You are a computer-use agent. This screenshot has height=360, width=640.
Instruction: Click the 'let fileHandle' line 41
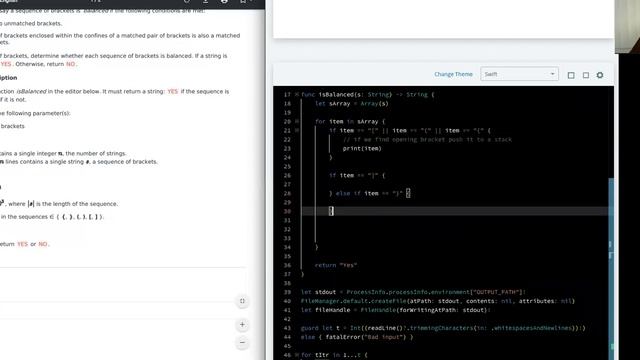[x=395, y=310]
